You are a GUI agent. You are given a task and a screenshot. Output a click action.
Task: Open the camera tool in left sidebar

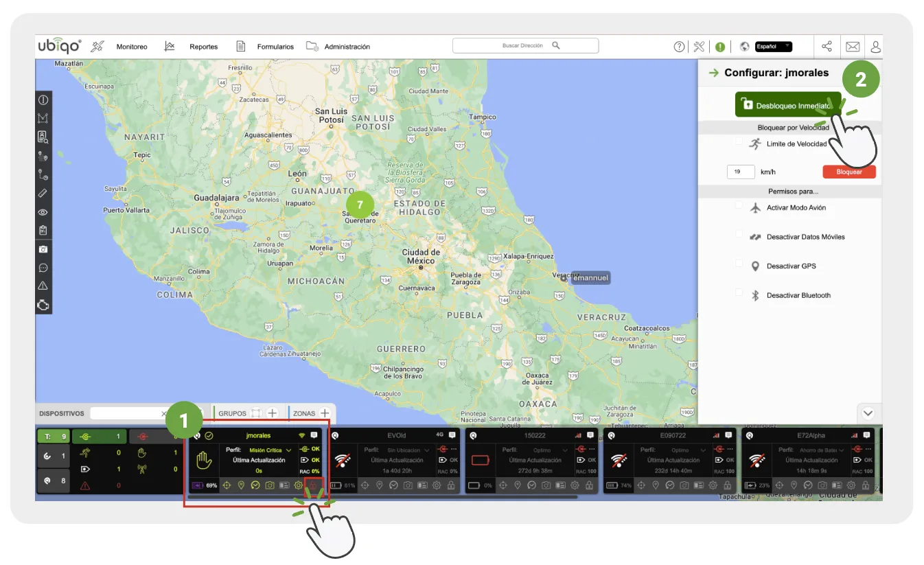tap(43, 249)
